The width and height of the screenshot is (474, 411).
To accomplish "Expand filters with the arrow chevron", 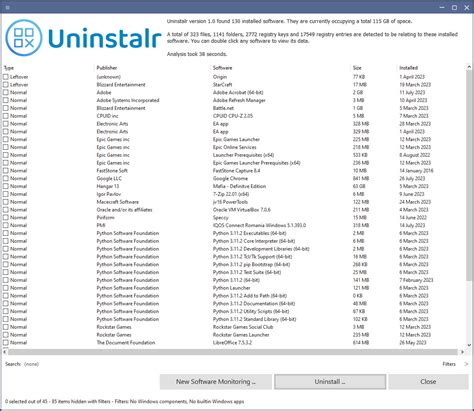I will click(466, 364).
